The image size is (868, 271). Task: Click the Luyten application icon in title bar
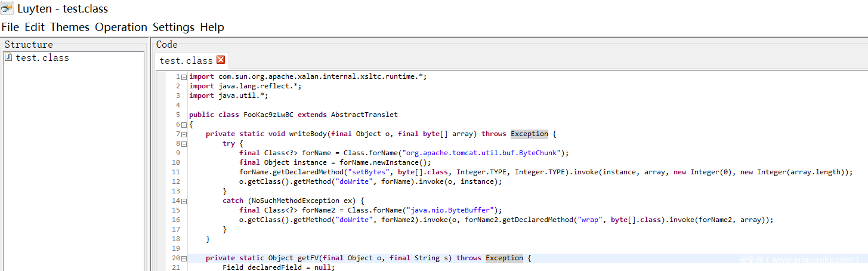[7, 8]
